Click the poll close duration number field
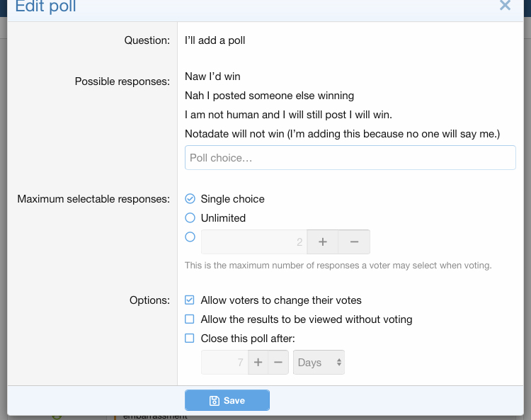The height and width of the screenshot is (420, 531). (x=224, y=363)
